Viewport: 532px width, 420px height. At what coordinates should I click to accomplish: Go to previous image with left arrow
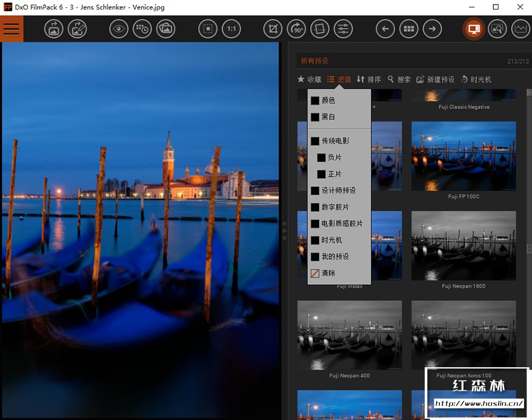point(385,29)
